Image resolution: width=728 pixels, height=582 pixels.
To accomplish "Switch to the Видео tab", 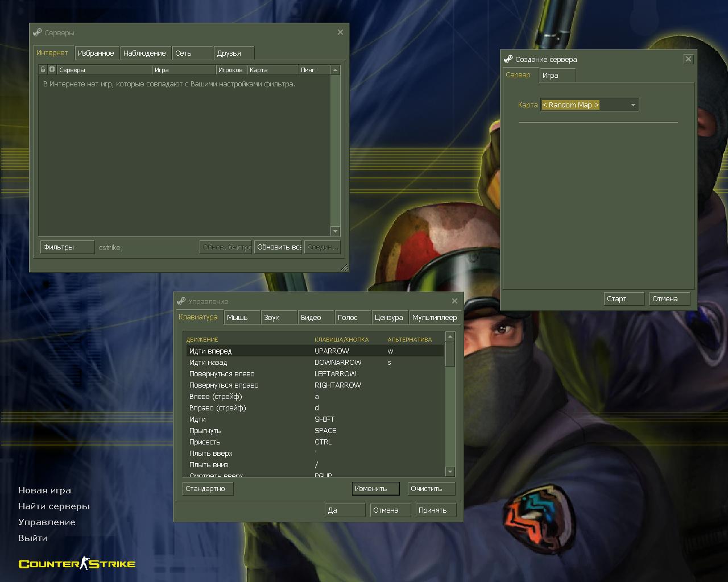I will coord(316,317).
